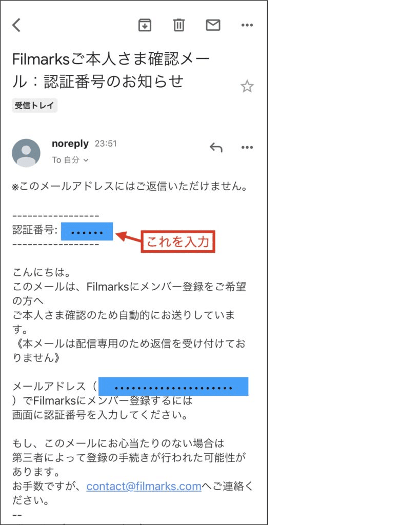
Task: Tap the noreply sender name
Action: coord(70,144)
